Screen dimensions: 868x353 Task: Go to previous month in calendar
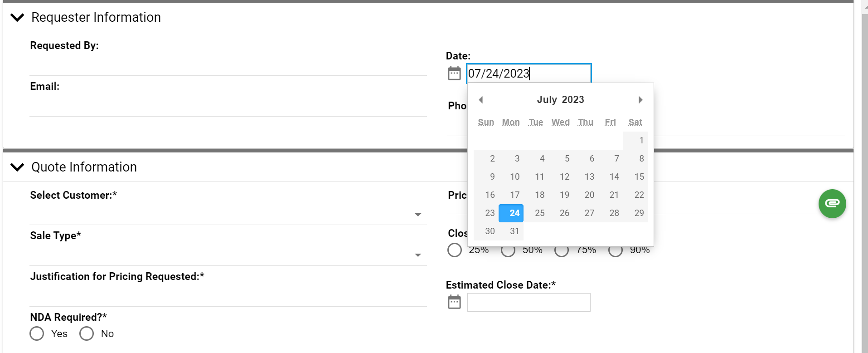click(x=481, y=100)
